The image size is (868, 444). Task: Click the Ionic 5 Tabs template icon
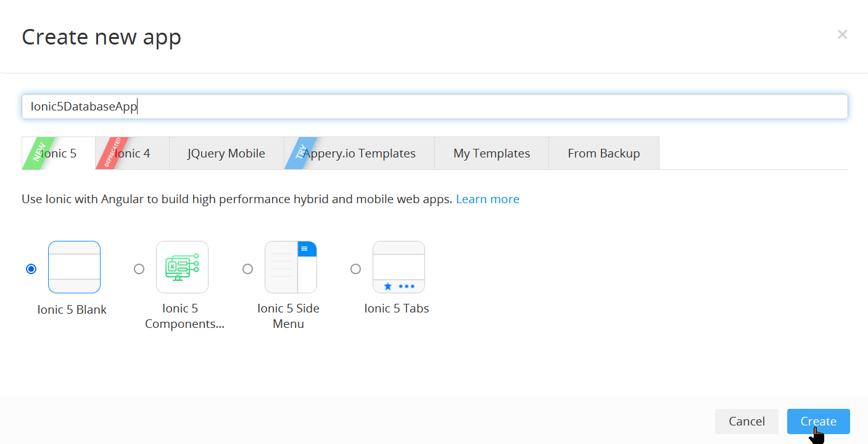tap(399, 267)
